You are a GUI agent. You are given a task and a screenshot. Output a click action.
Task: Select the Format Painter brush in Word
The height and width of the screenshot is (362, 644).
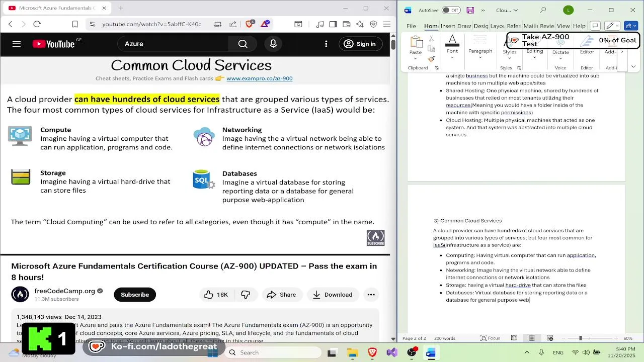coord(431,58)
